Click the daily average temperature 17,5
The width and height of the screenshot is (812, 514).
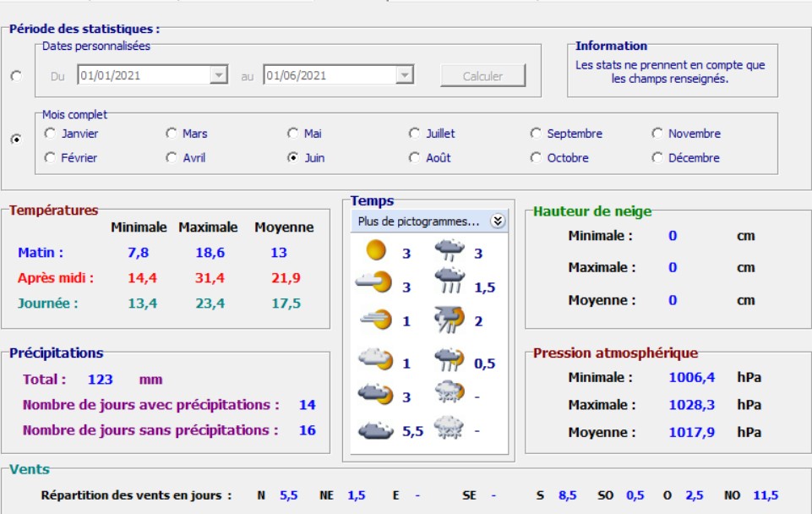pyautogui.click(x=286, y=303)
